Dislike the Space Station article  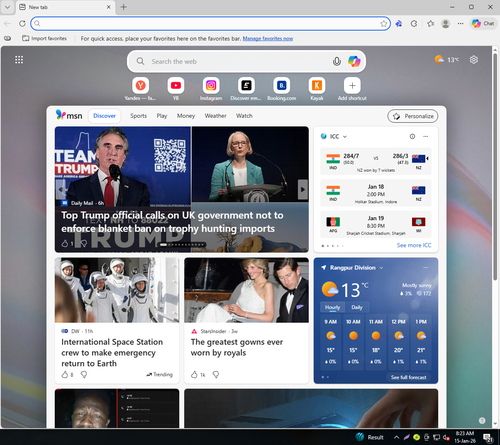[x=84, y=375]
